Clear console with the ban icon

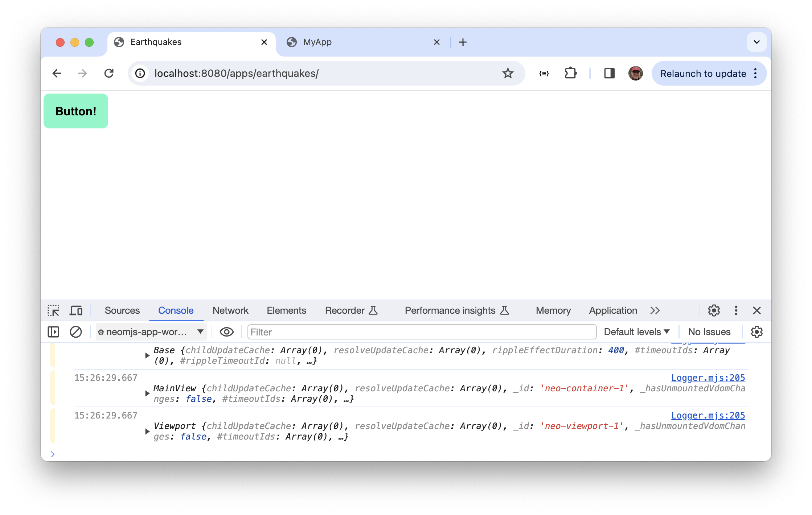[x=75, y=332]
